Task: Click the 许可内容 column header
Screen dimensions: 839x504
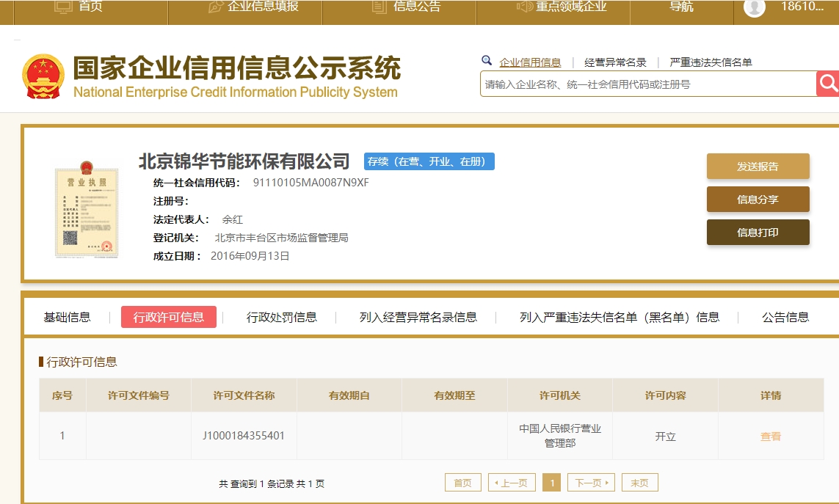Action: tap(665, 395)
